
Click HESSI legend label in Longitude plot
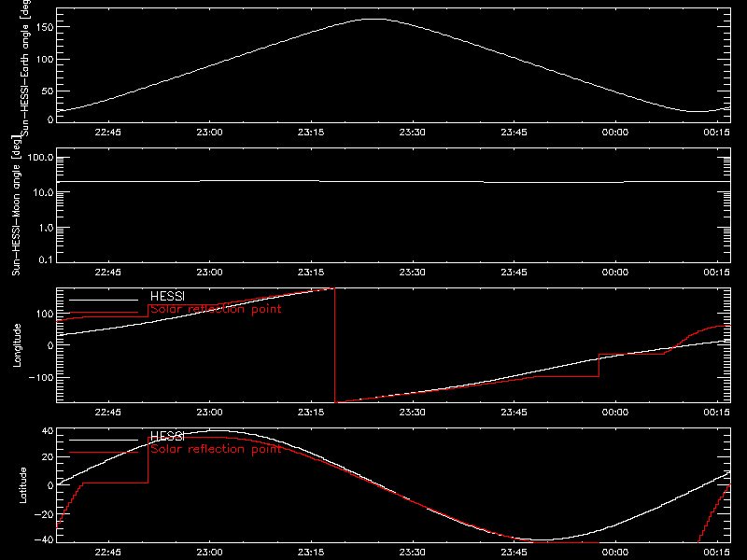(167, 297)
